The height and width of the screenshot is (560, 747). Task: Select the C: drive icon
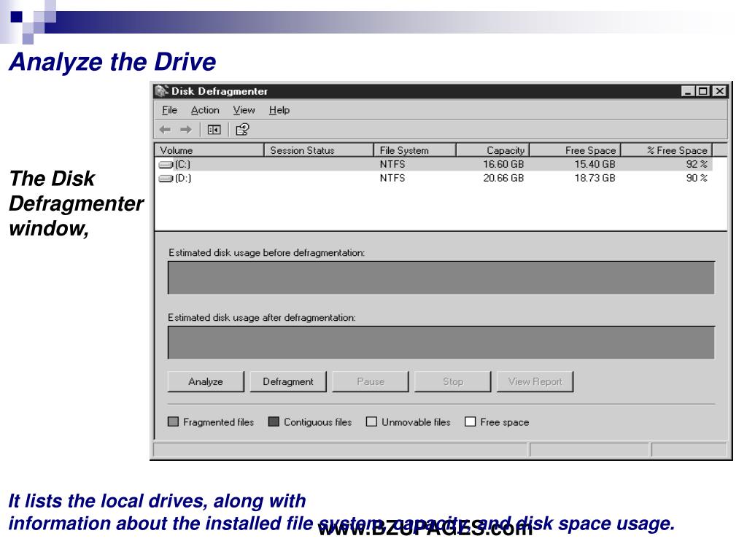[166, 165]
